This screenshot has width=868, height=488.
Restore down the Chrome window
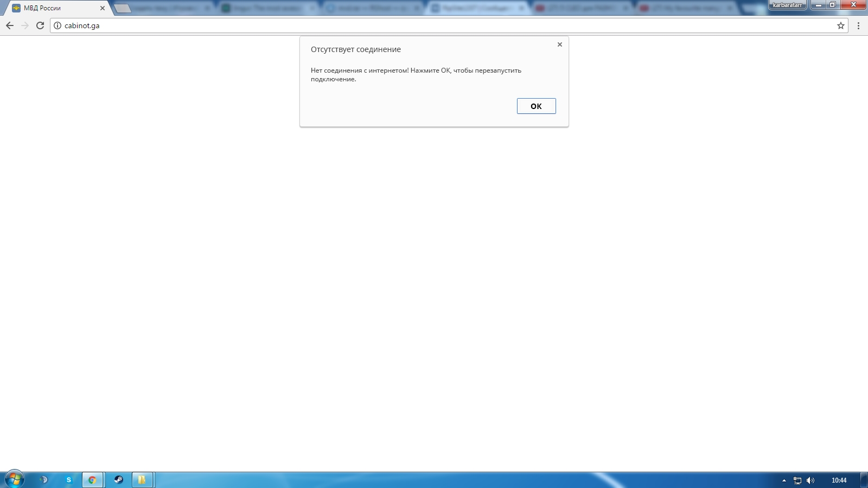click(x=833, y=5)
